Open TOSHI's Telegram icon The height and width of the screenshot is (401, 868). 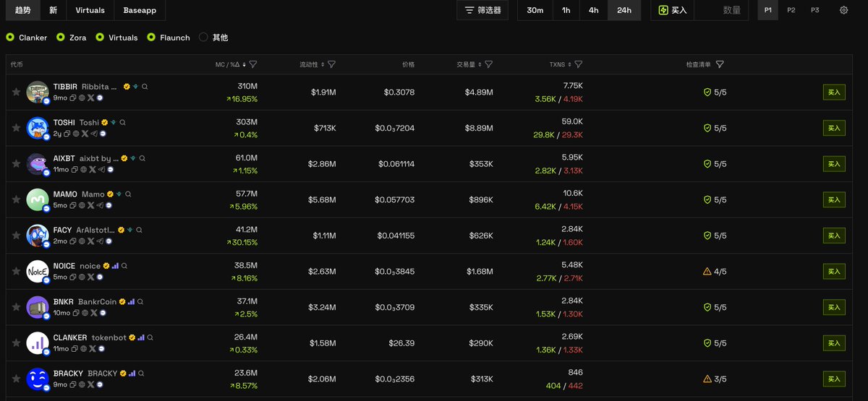(94, 134)
